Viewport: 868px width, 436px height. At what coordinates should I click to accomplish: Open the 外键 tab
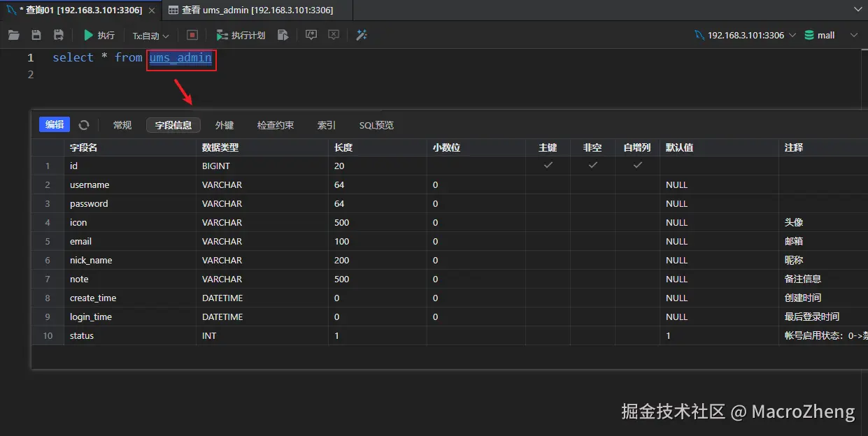pos(225,125)
